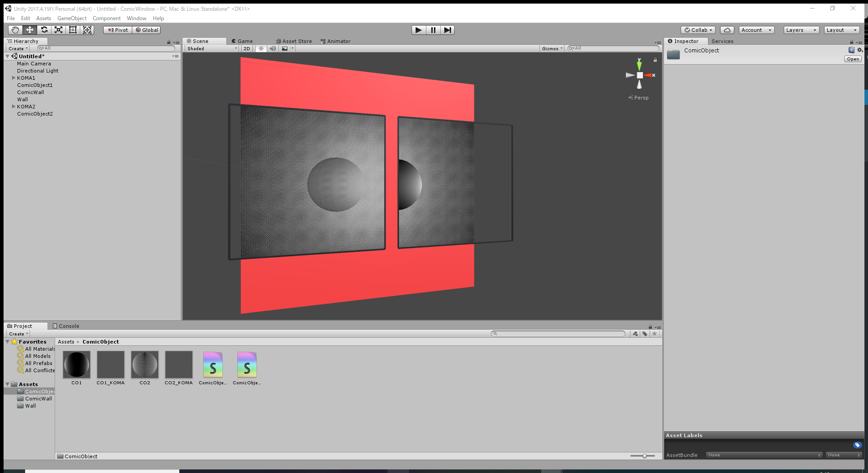Toggle scene lighting
This screenshot has height=473, width=868.
tap(261, 48)
